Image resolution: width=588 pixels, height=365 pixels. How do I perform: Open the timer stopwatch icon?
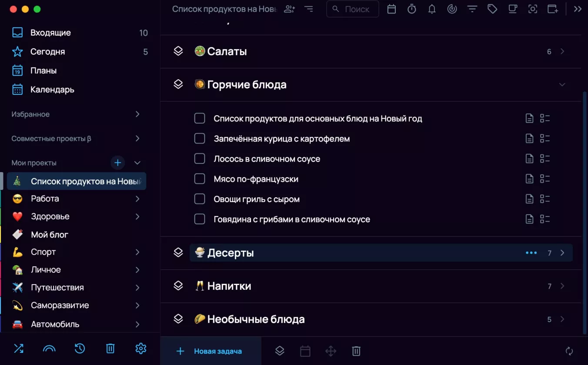pyautogui.click(x=412, y=9)
